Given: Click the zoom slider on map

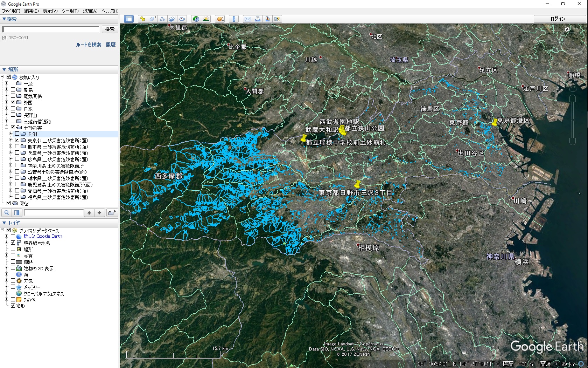Looking at the screenshot, I should pyautogui.click(x=573, y=120).
